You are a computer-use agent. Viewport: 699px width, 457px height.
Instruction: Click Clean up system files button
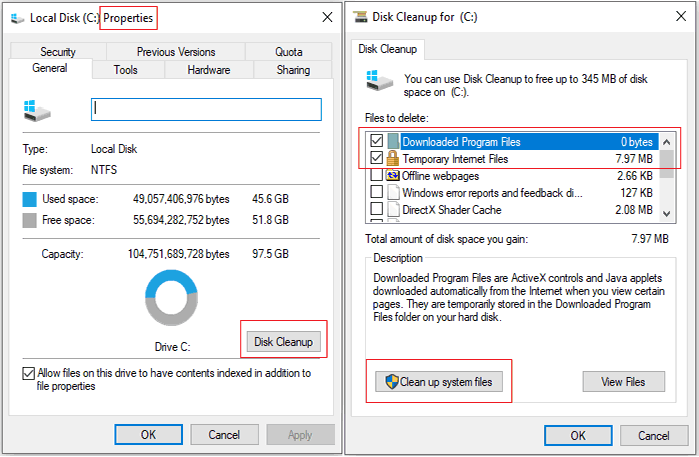[x=439, y=382]
